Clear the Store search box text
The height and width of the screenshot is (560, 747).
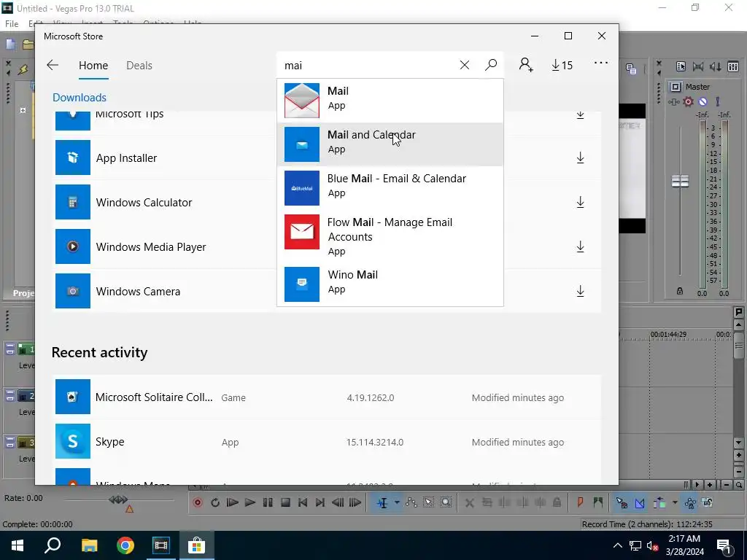pos(465,65)
